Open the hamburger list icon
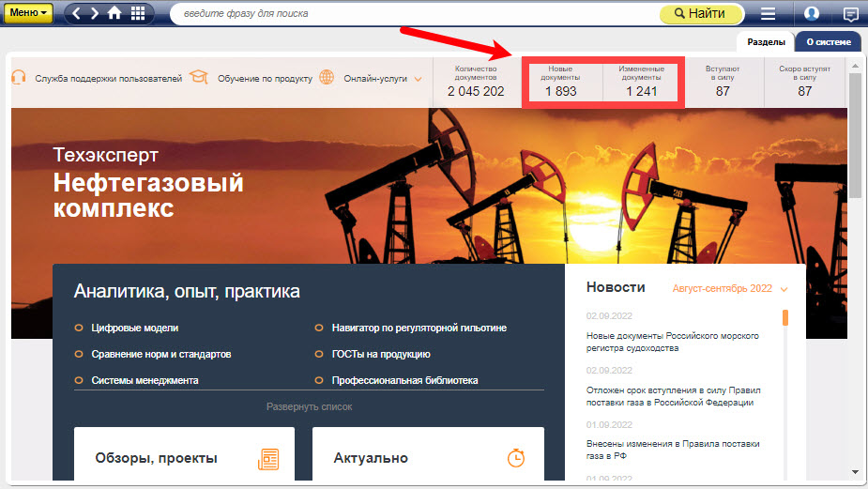The height and width of the screenshot is (489, 868). (768, 13)
